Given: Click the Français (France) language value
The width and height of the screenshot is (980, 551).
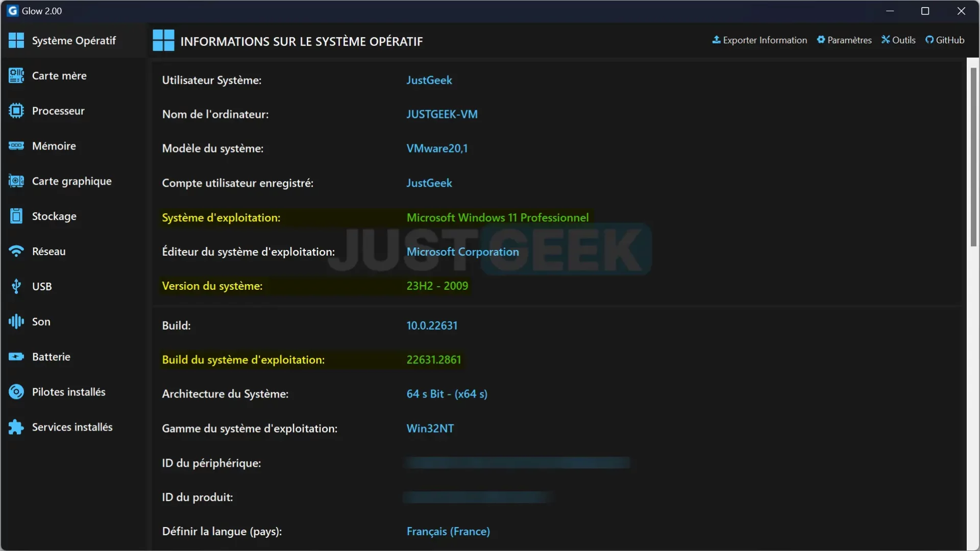Looking at the screenshot, I should [448, 531].
